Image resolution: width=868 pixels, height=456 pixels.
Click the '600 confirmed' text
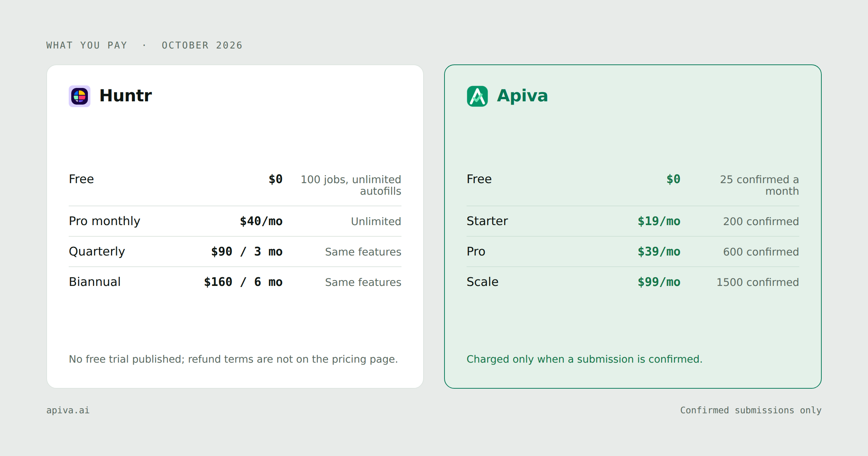[761, 252]
